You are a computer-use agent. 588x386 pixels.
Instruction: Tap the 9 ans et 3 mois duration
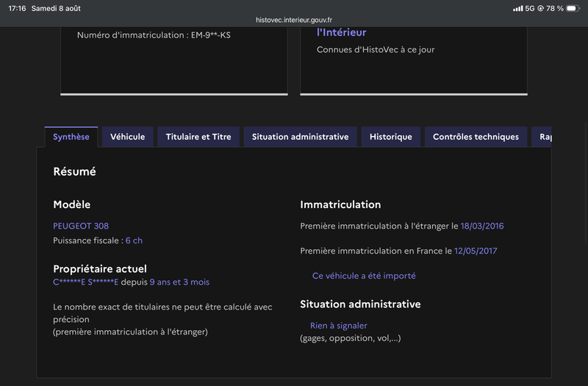(179, 282)
